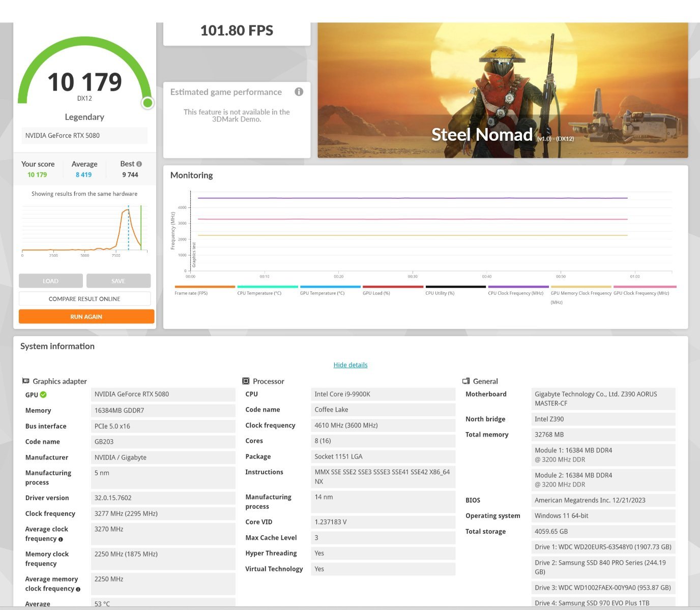Start the benchmark with RUN AGAIN
This screenshot has height=610, width=700.
pyautogui.click(x=86, y=317)
